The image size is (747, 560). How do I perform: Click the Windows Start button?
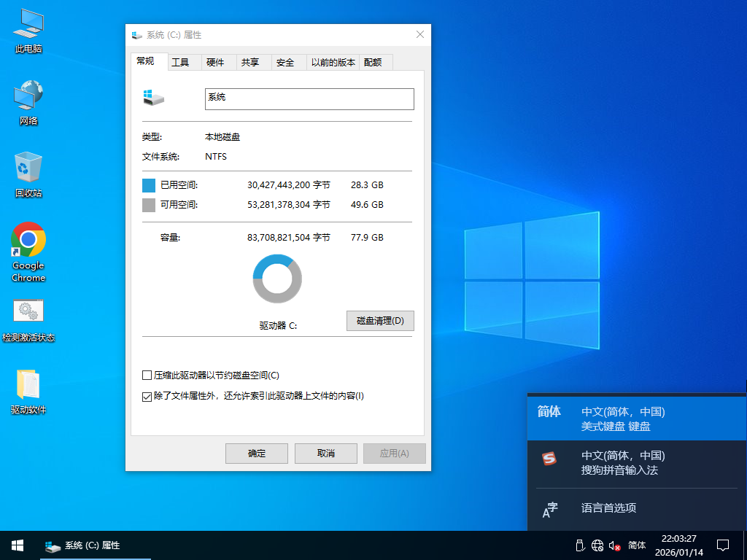[17, 545]
